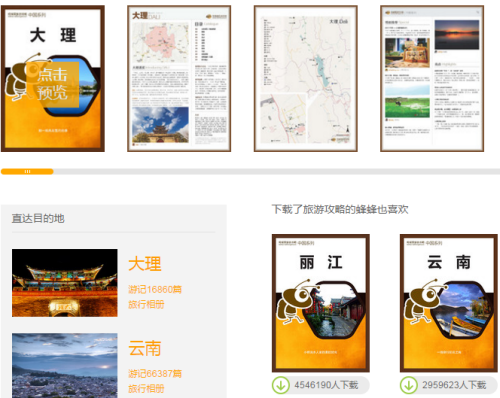
Task: Open the 云南 destination title link
Action: pos(145,348)
